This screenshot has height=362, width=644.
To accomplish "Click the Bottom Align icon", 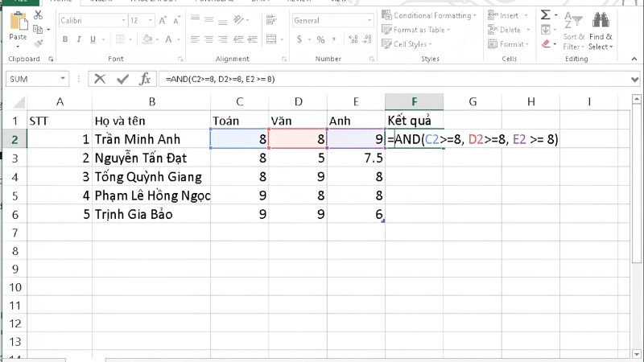I will 223,22.
